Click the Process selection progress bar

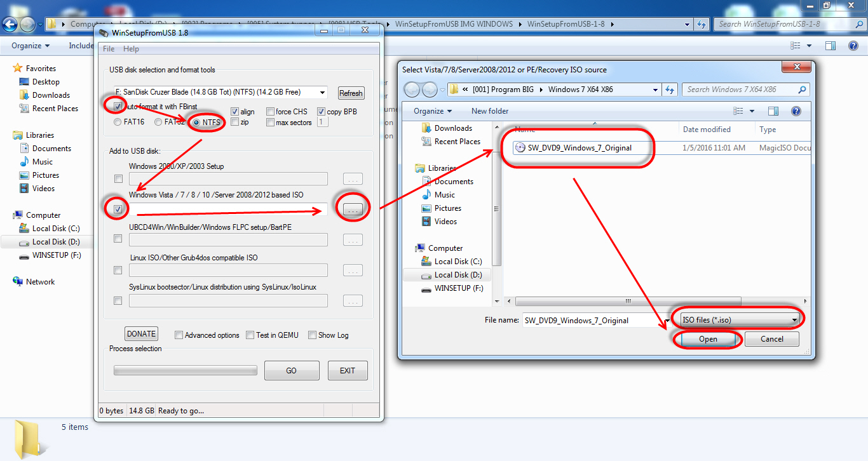[x=185, y=370]
